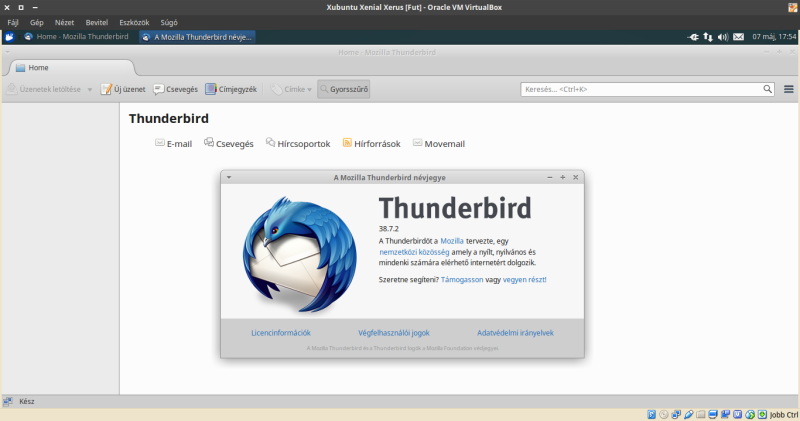Set up an E-mail account
The image size is (800, 421).
[x=173, y=143]
